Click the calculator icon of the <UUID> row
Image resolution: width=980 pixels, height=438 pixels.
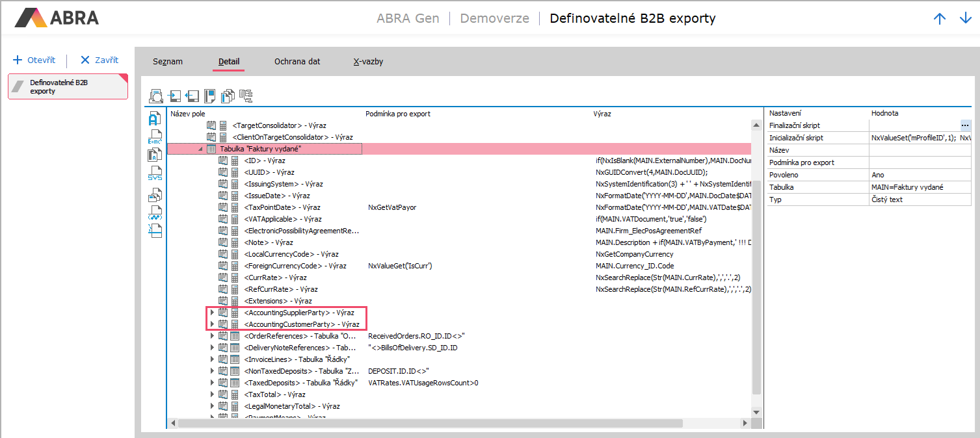[x=235, y=172]
